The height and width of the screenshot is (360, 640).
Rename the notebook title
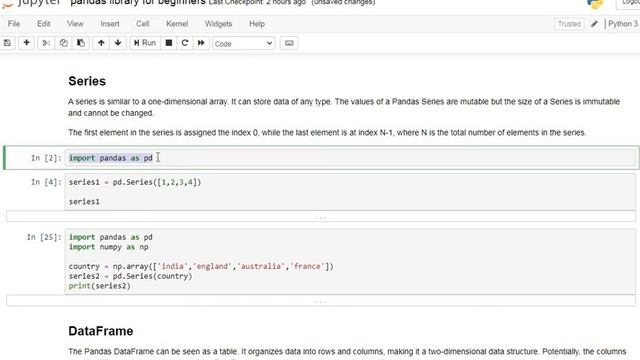(x=138, y=2)
